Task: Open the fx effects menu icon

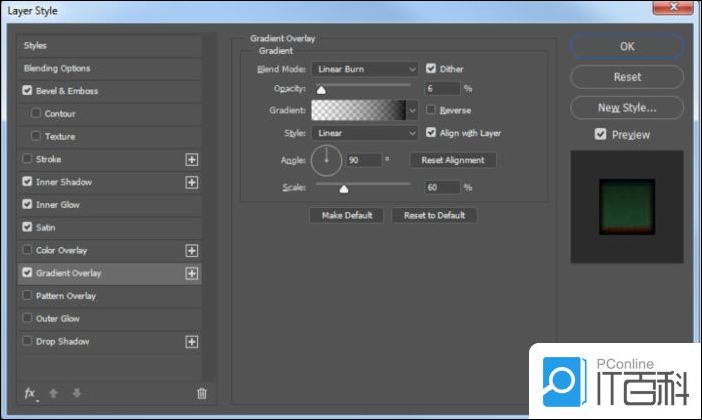Action: 30,394
